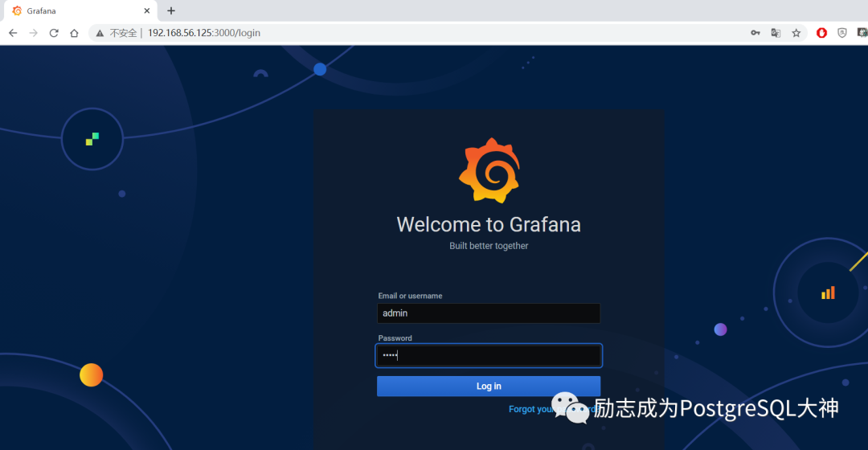The width and height of the screenshot is (868, 450).
Task: Close the Grafana tab
Action: pos(147,10)
